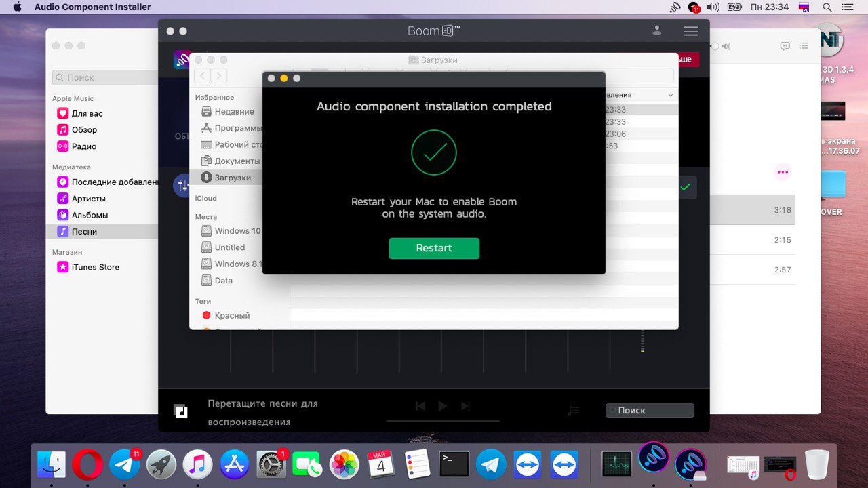Image resolution: width=868 pixels, height=488 pixels.
Task: Go forward in the Загрузки Finder window
Action: 219,75
